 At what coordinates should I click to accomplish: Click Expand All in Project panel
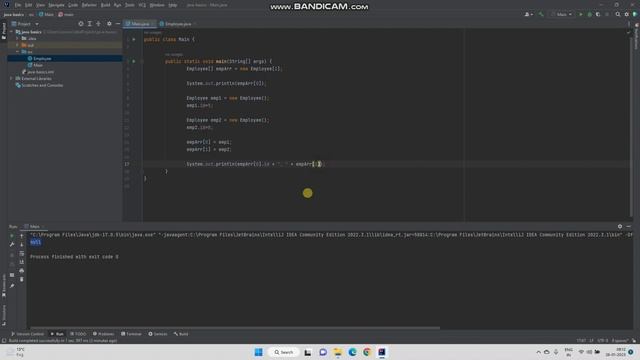[x=90, y=24]
